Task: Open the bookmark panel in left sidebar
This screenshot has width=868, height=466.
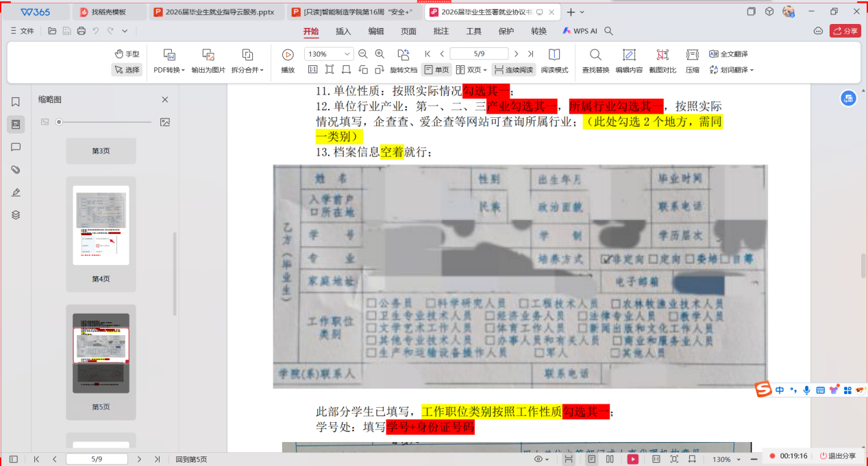Action: [16, 101]
